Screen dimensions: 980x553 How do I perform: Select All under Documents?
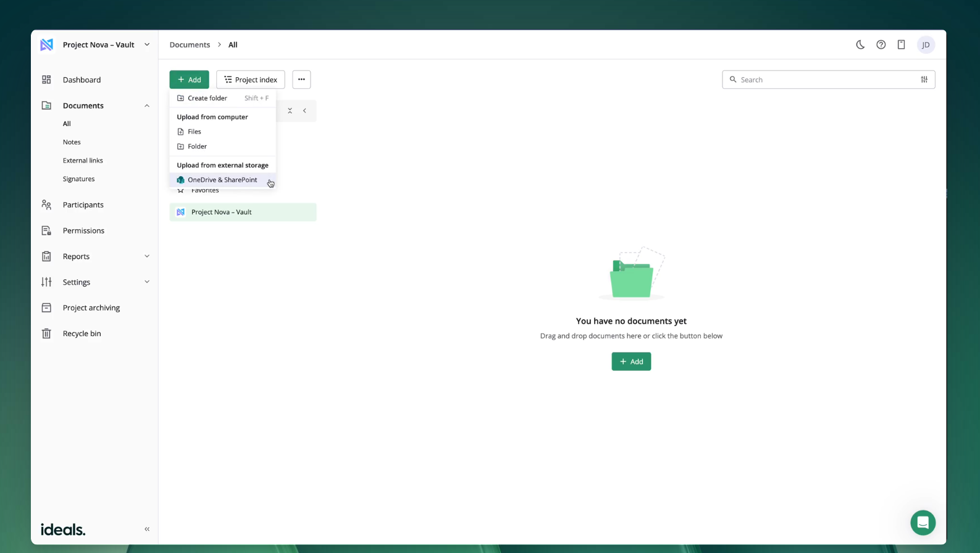click(x=67, y=124)
